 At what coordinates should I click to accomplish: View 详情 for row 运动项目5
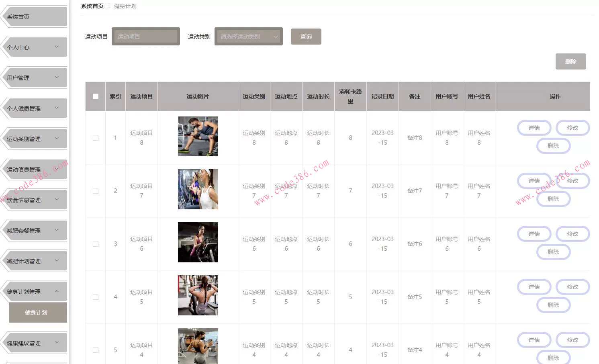click(x=534, y=287)
